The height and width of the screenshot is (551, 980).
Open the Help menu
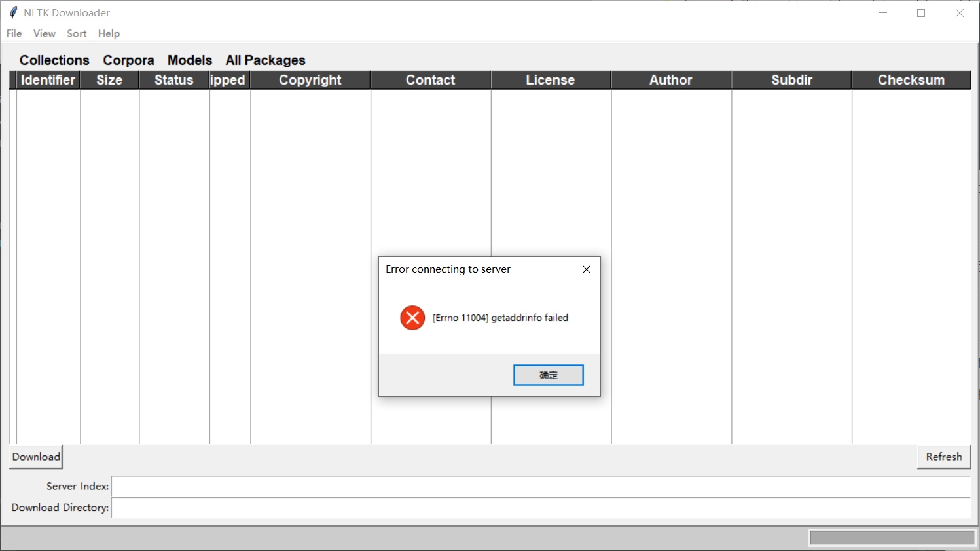pyautogui.click(x=109, y=33)
